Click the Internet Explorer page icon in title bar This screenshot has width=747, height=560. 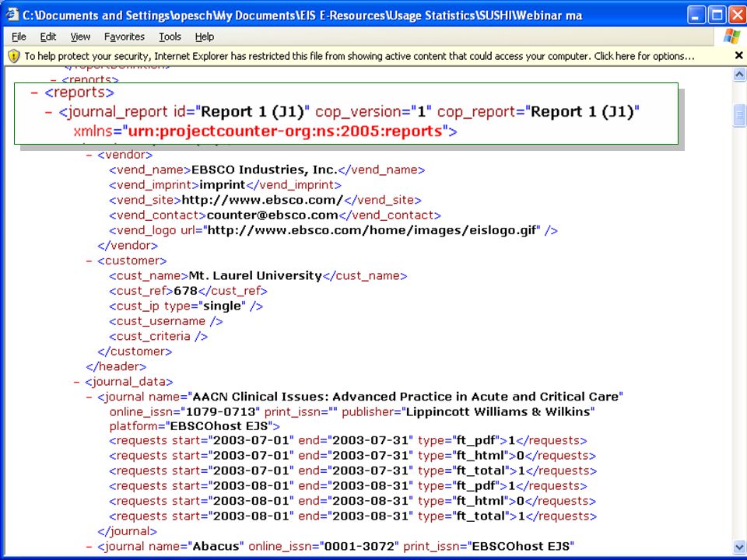click(12, 16)
